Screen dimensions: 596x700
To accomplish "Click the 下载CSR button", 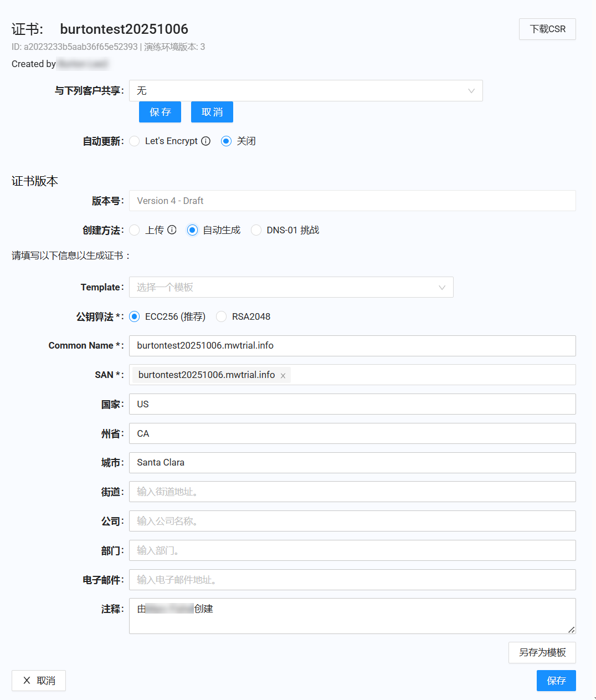I will pyautogui.click(x=547, y=29).
